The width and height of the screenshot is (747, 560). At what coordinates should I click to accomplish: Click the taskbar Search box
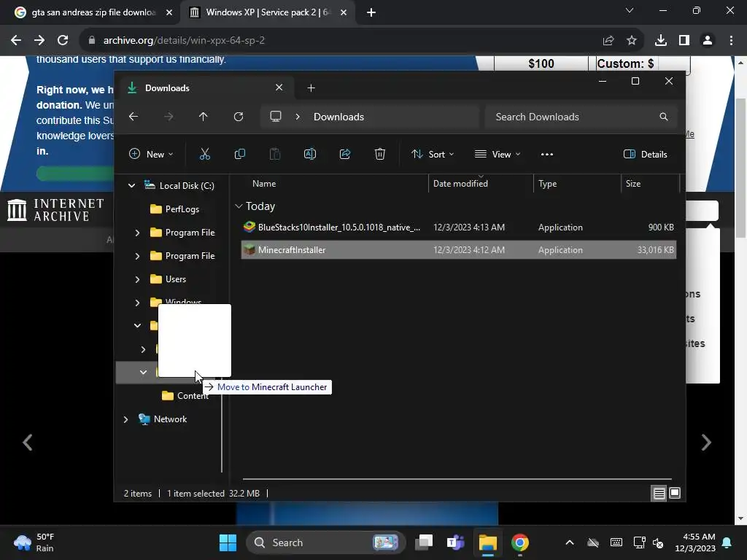pos(325,542)
